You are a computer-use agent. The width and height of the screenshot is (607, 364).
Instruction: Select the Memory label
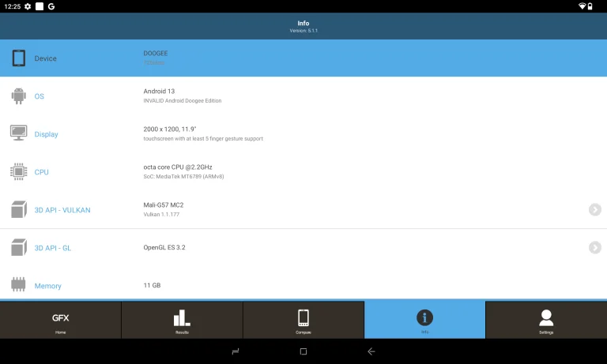pos(47,286)
